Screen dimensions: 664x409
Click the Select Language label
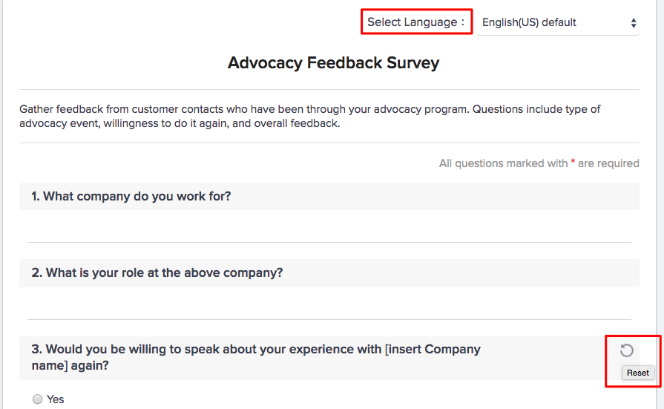[x=416, y=21]
